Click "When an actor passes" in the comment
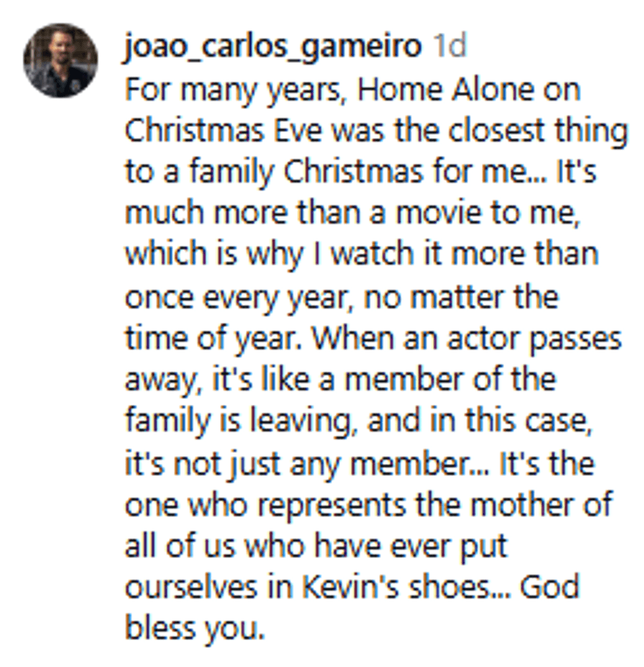This screenshot has width=644, height=667. (x=467, y=339)
